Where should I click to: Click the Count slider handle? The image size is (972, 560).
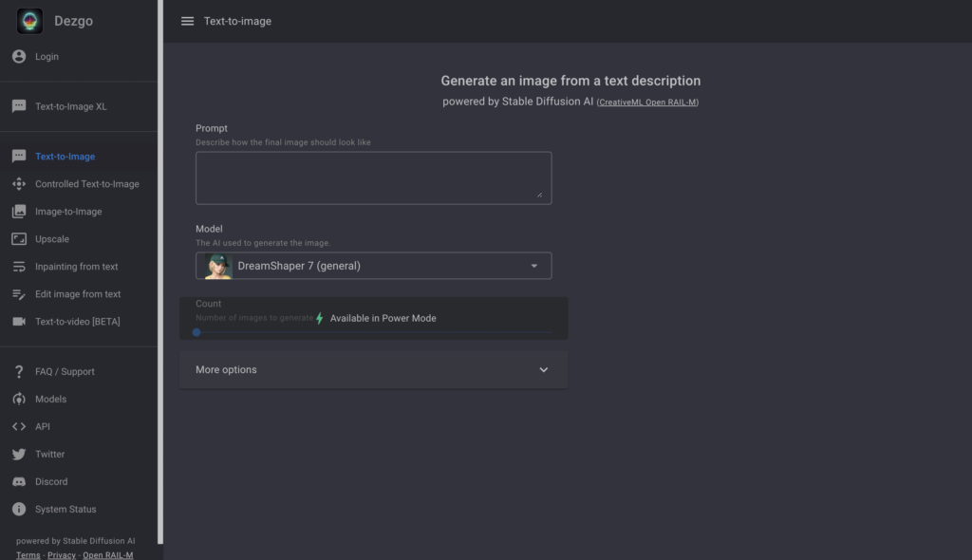coord(196,332)
